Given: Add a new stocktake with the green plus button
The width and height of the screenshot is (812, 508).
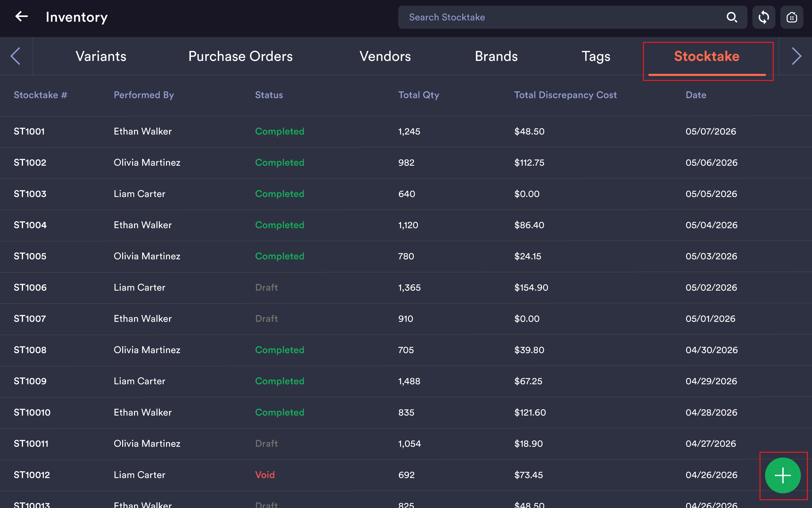Looking at the screenshot, I should tap(783, 475).
